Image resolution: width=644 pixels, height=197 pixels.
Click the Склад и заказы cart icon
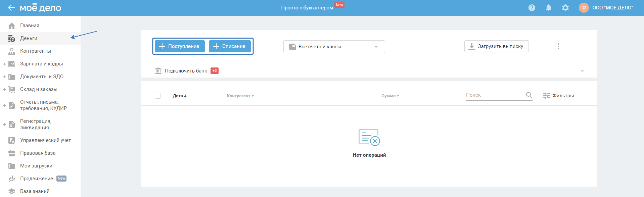[x=12, y=90]
